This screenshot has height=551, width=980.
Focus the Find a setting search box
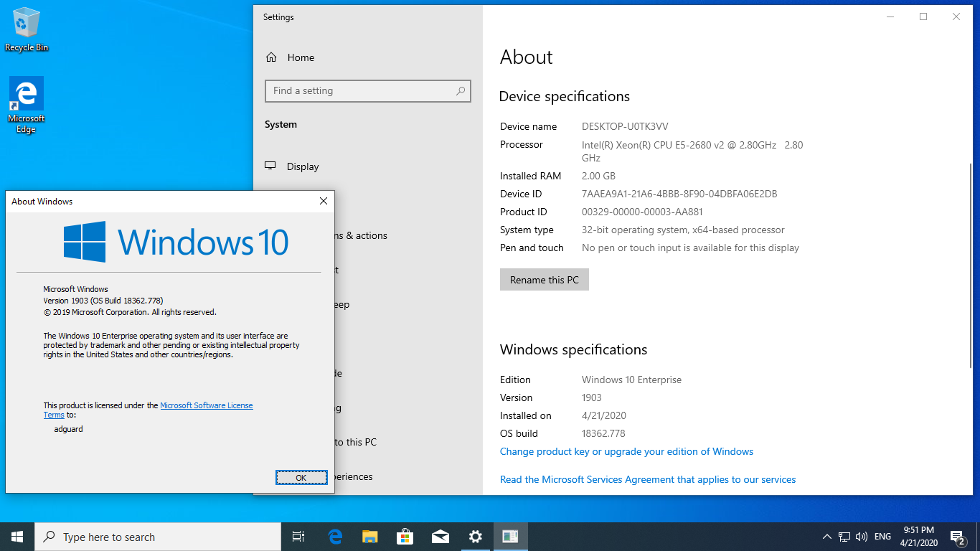(367, 91)
